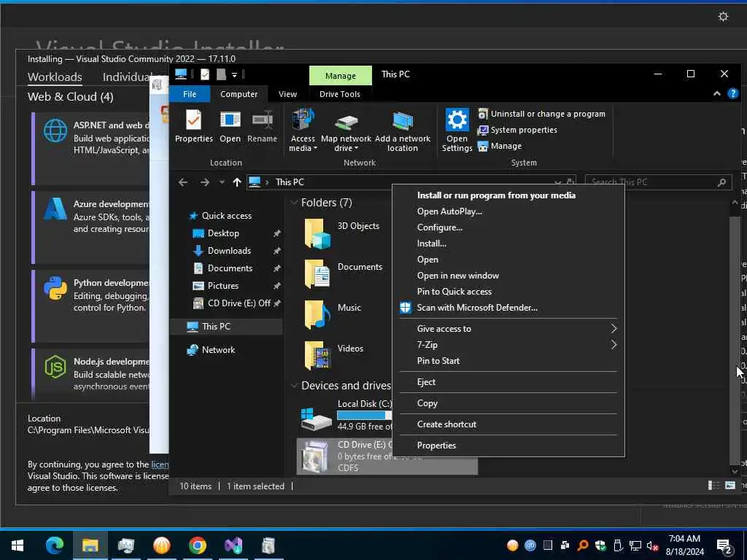Open the 3D Objects folder icon
This screenshot has height=560, width=747.
[317, 233]
